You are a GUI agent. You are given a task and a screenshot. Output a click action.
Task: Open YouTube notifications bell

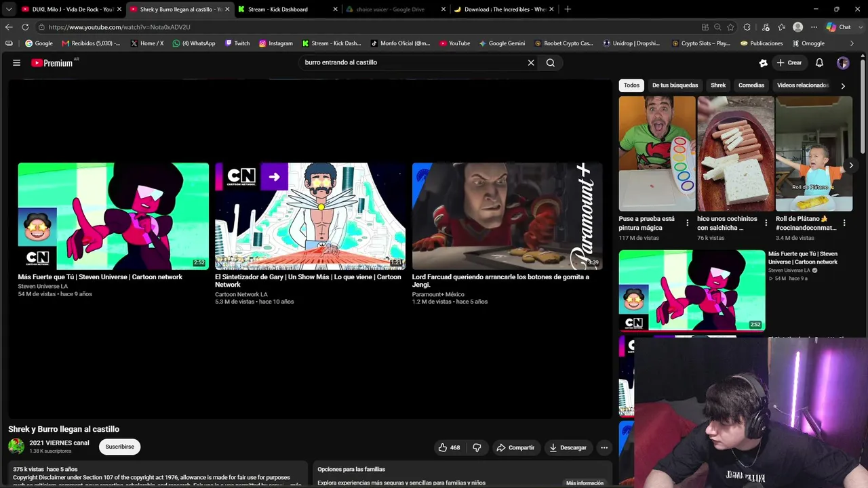pos(819,62)
